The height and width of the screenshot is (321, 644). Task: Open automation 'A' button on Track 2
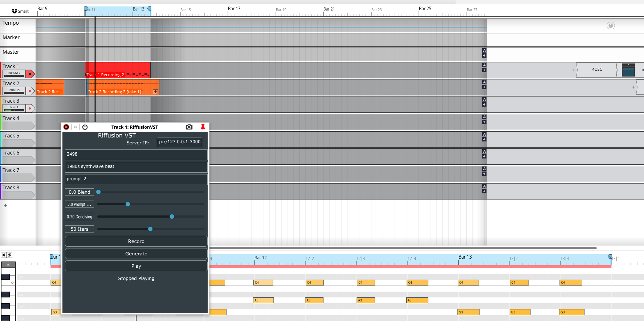[484, 82]
